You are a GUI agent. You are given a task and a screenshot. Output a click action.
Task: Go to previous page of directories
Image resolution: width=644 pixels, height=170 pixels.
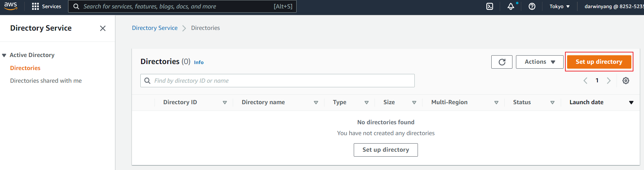pos(585,81)
